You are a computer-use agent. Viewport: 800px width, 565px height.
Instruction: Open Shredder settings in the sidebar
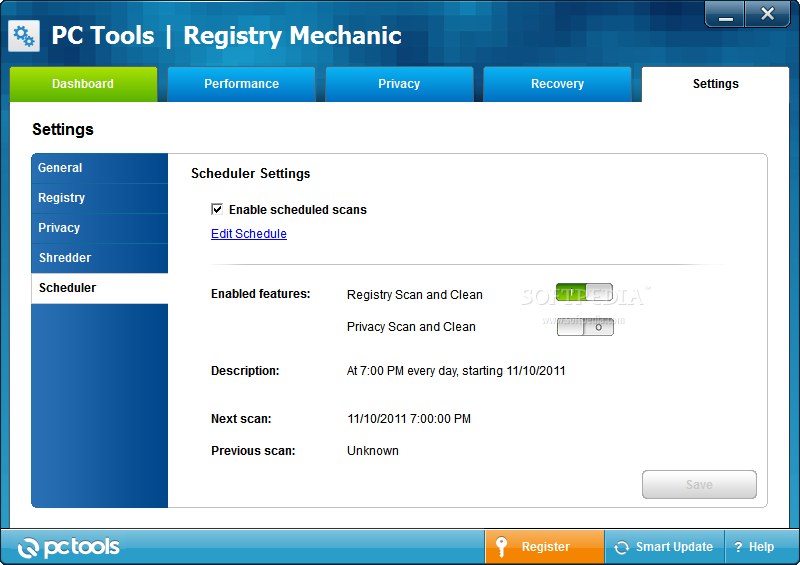pyautogui.click(x=99, y=258)
